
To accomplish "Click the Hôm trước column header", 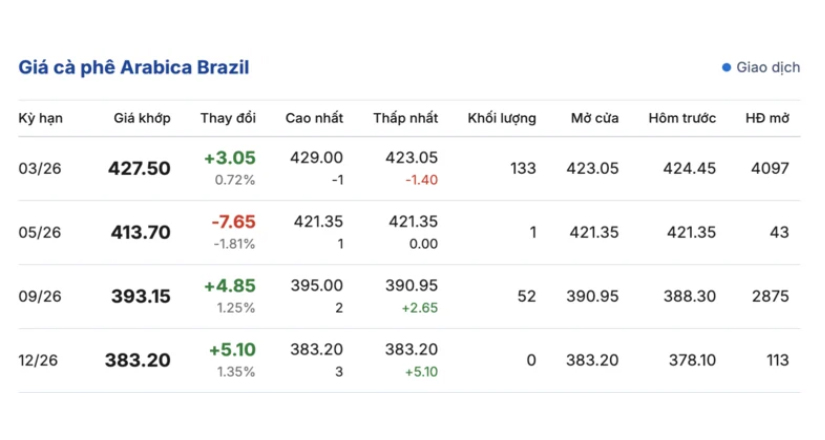I will pos(682,118).
